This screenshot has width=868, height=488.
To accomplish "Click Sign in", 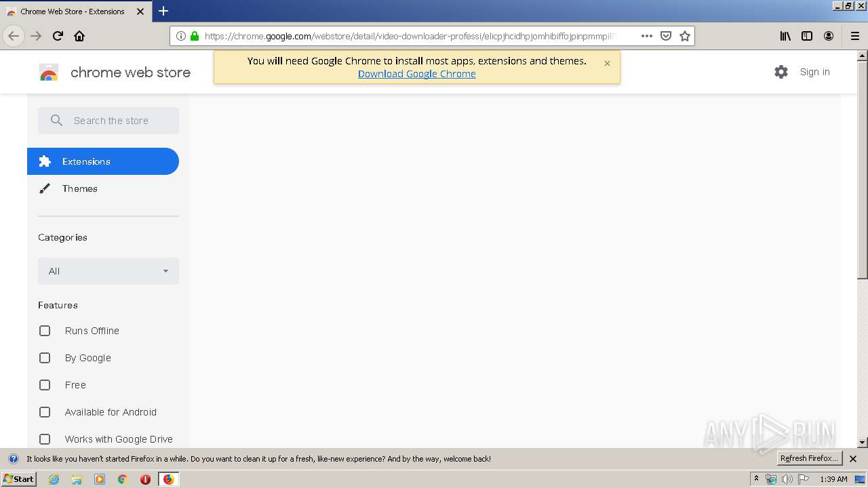I will point(814,72).
